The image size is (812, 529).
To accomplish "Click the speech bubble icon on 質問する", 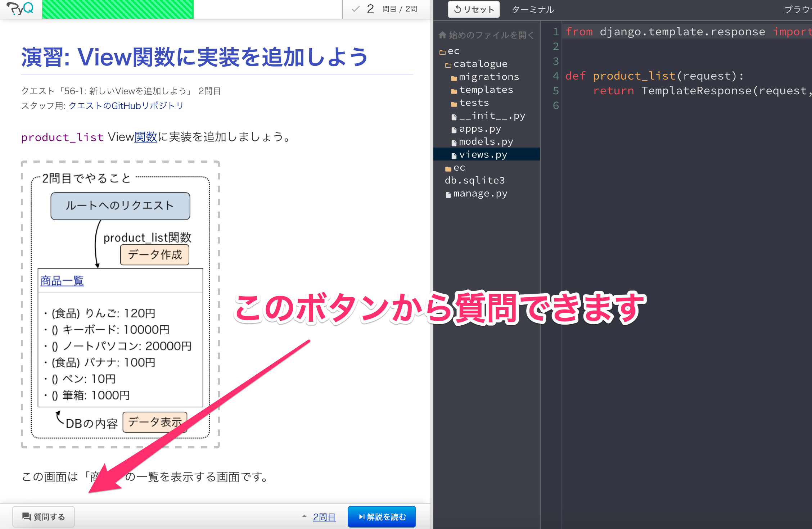I will point(27,516).
